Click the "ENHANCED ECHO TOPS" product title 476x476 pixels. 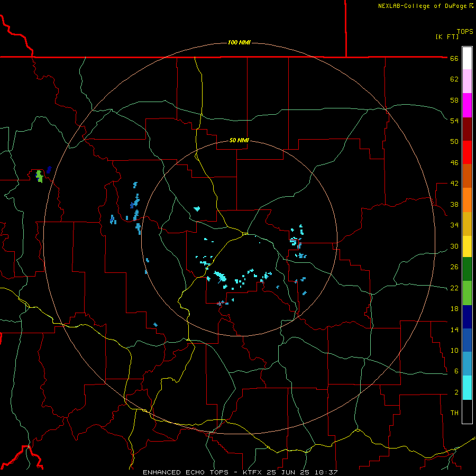point(186,472)
